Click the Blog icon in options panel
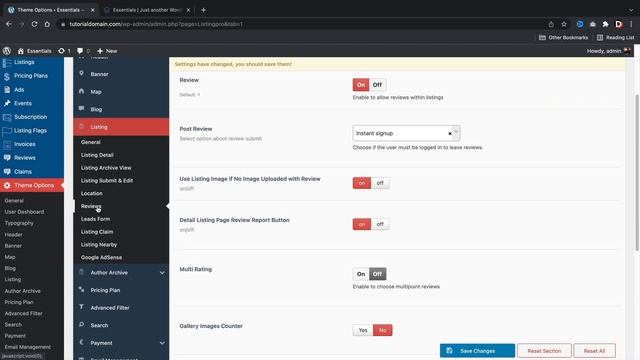640x360 pixels. click(81, 109)
